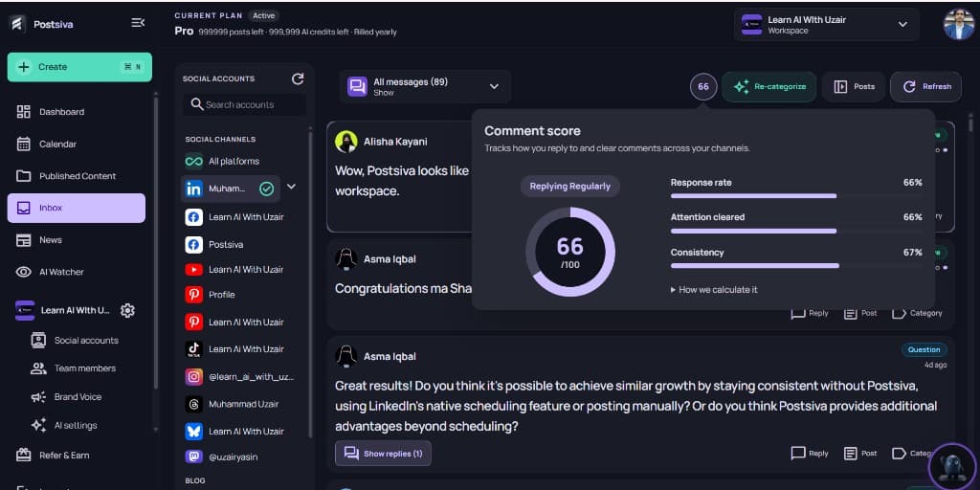Click Alisha Kayani's avatar

point(346,142)
